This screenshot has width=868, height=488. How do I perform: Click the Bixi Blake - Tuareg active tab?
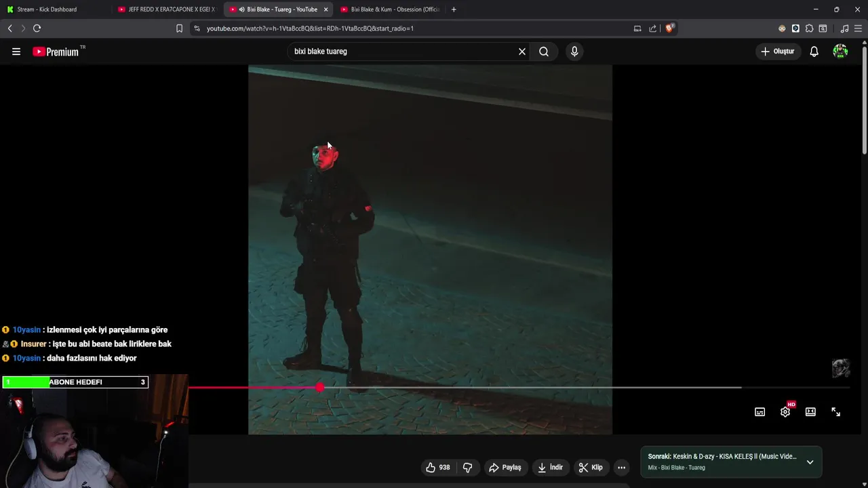278,9
